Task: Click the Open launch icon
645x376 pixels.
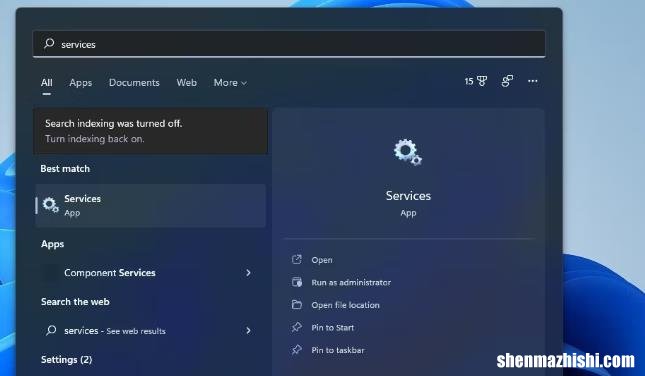Action: [x=297, y=260]
